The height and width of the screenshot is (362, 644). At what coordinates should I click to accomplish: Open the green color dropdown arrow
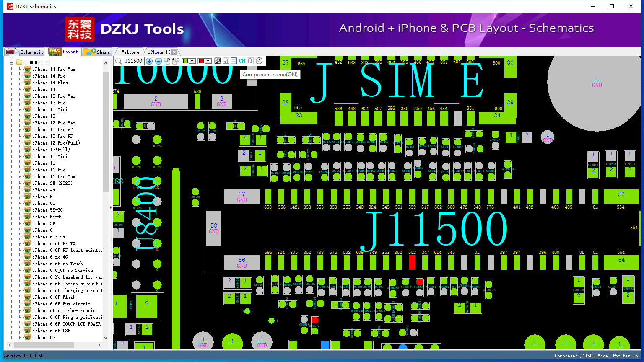tap(192, 61)
